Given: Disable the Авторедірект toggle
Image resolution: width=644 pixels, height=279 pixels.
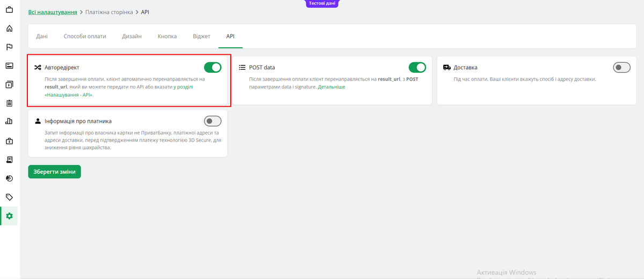Looking at the screenshot, I should tap(213, 68).
